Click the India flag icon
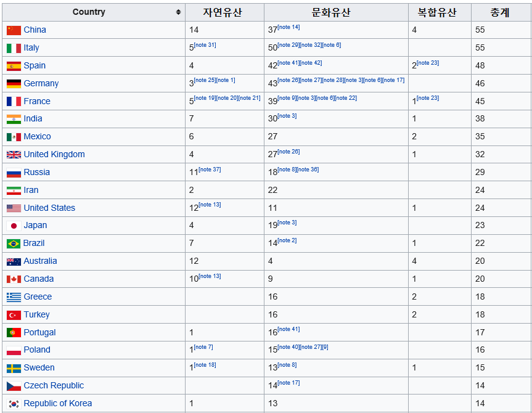Screen dimensions: 532x413 point(14,119)
